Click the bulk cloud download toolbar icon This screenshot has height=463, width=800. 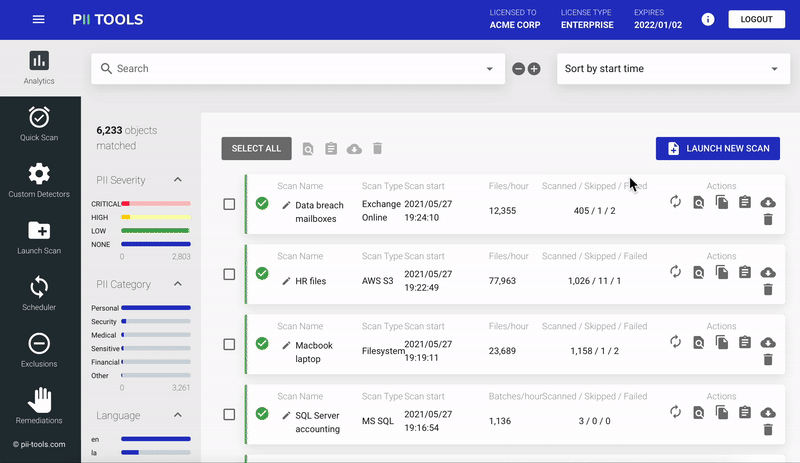click(354, 149)
